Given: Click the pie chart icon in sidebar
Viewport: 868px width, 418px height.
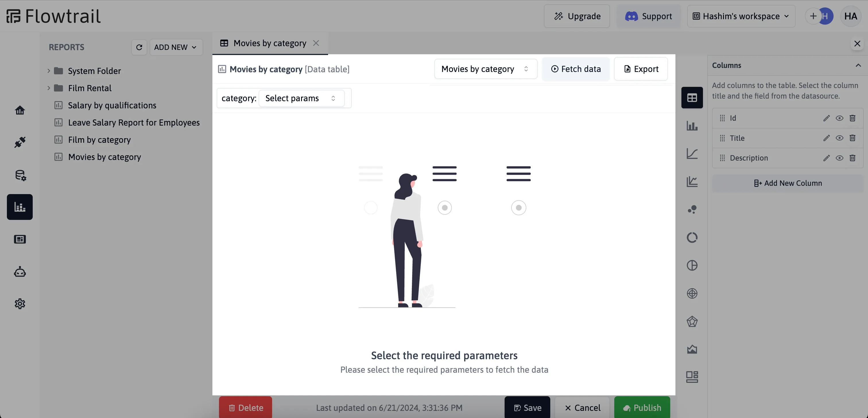Looking at the screenshot, I should tap(692, 265).
